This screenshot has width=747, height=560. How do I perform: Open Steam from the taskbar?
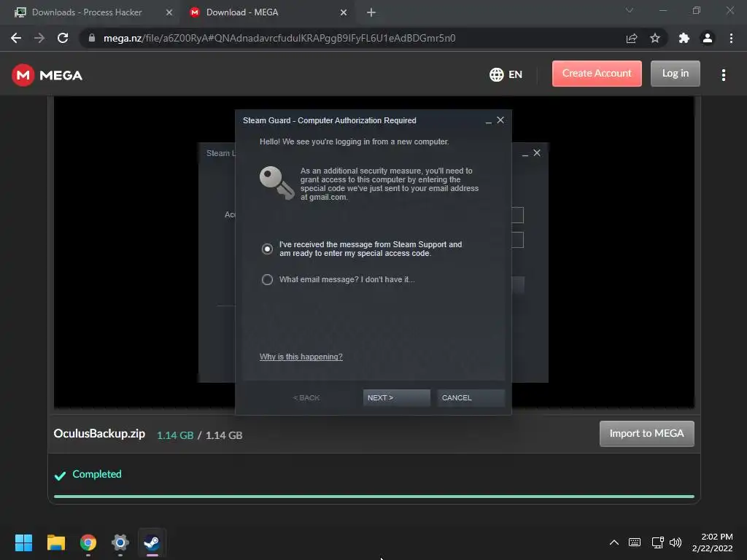click(x=152, y=542)
